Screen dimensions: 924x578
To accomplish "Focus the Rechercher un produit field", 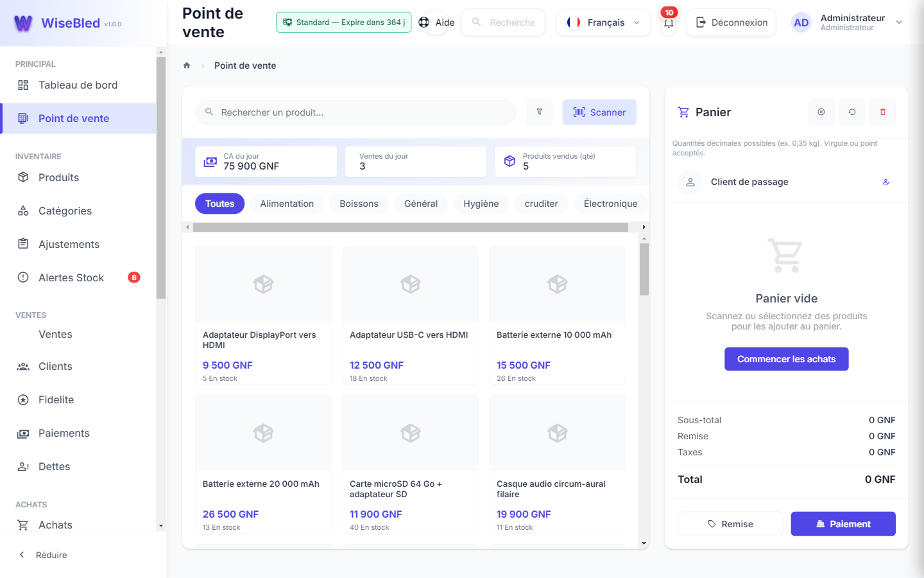I will (355, 112).
